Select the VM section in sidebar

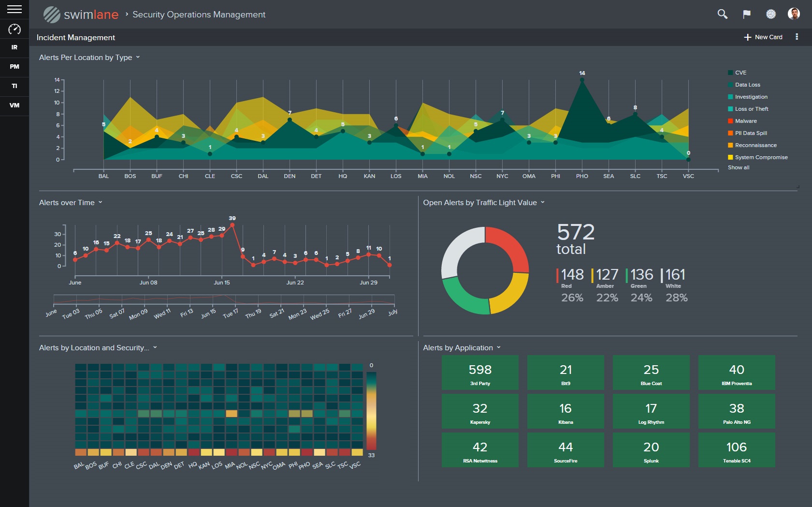[x=14, y=105]
